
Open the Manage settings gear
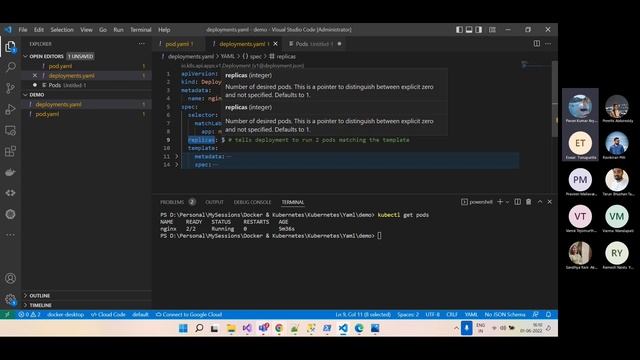coord(11,300)
